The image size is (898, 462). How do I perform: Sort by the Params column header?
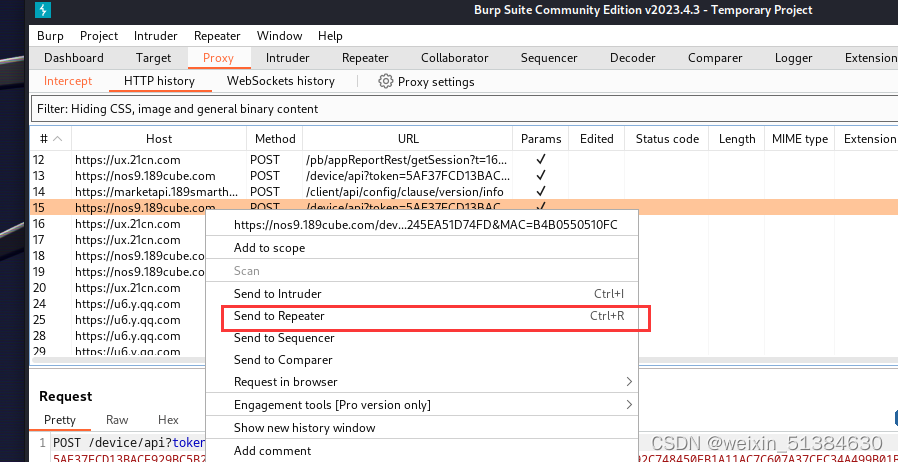tap(541, 139)
